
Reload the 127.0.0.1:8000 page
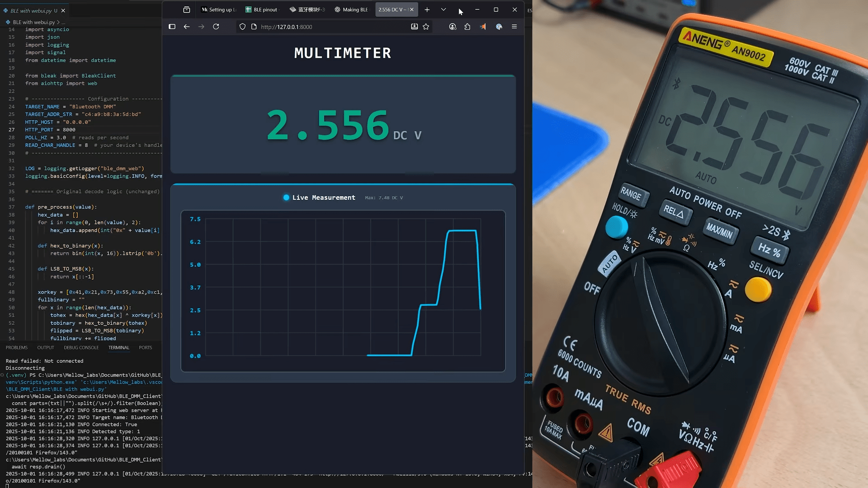[216, 27]
